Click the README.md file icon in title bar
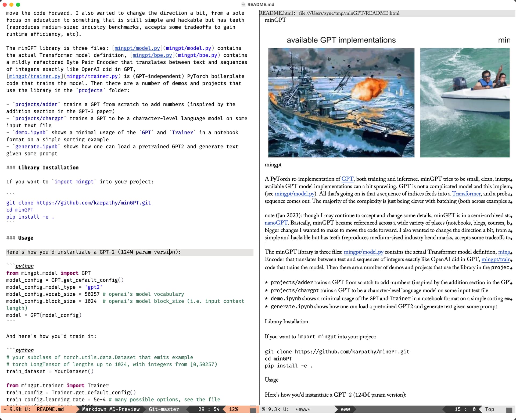 (243, 5)
